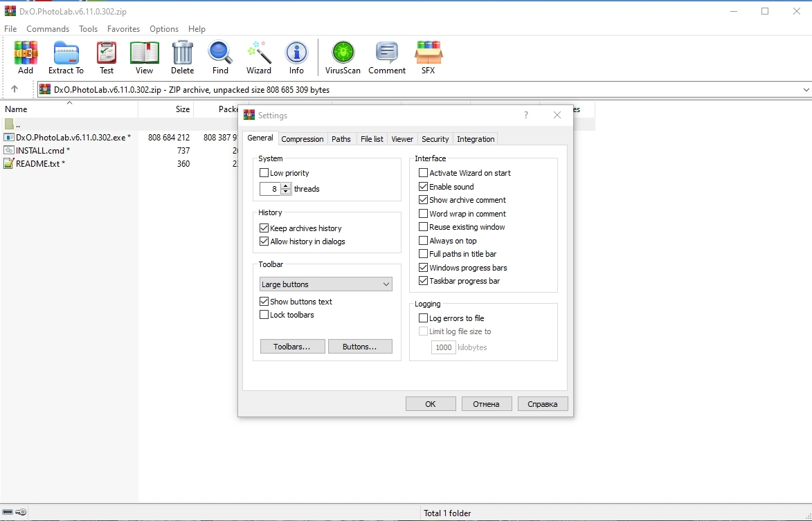This screenshot has width=812, height=521.
Task: Uncheck Keep archives history
Action: 264,228
